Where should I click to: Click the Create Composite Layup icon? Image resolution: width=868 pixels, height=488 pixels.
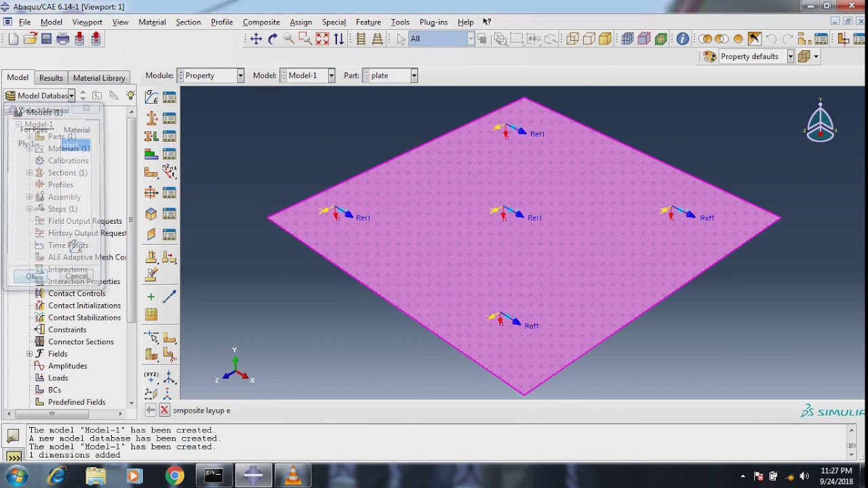pos(151,154)
